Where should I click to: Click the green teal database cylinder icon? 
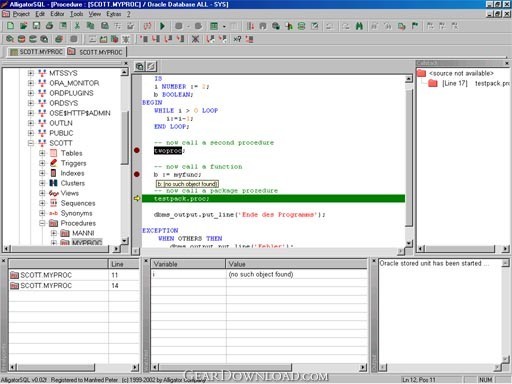tap(33, 39)
